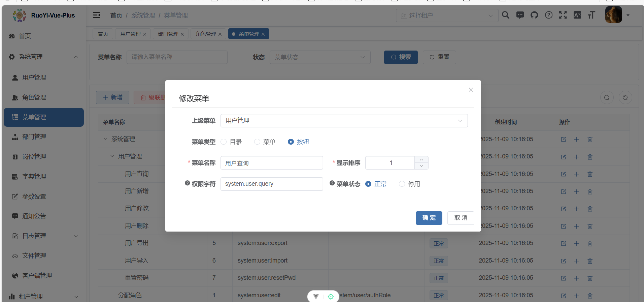
Task: Open the language switch icon
Action: (577, 15)
